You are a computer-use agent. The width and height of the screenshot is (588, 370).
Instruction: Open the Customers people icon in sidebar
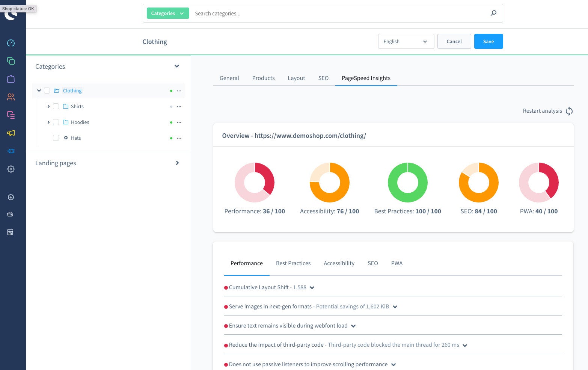[11, 97]
